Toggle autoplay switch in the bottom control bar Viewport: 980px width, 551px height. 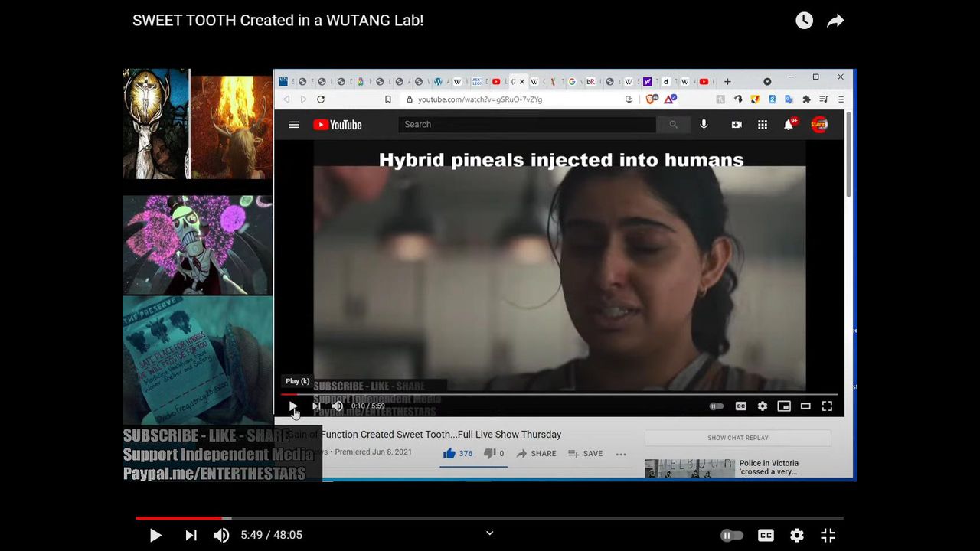[732, 535]
